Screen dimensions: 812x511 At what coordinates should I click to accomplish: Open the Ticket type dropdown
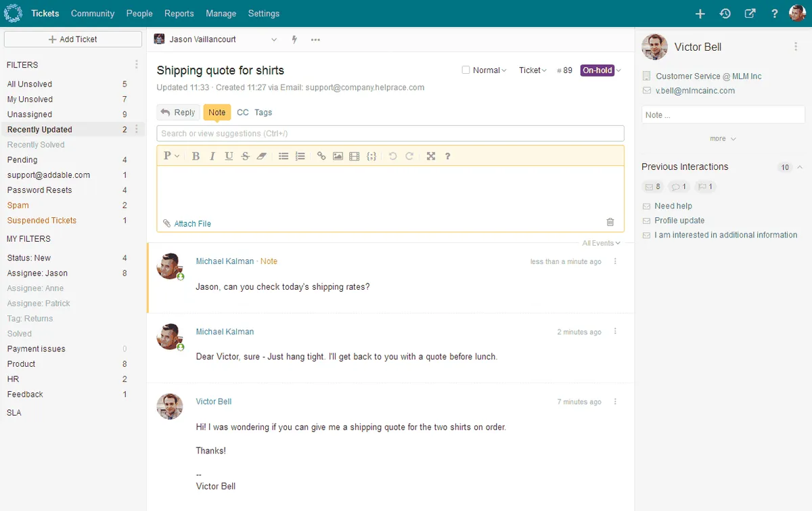click(533, 70)
